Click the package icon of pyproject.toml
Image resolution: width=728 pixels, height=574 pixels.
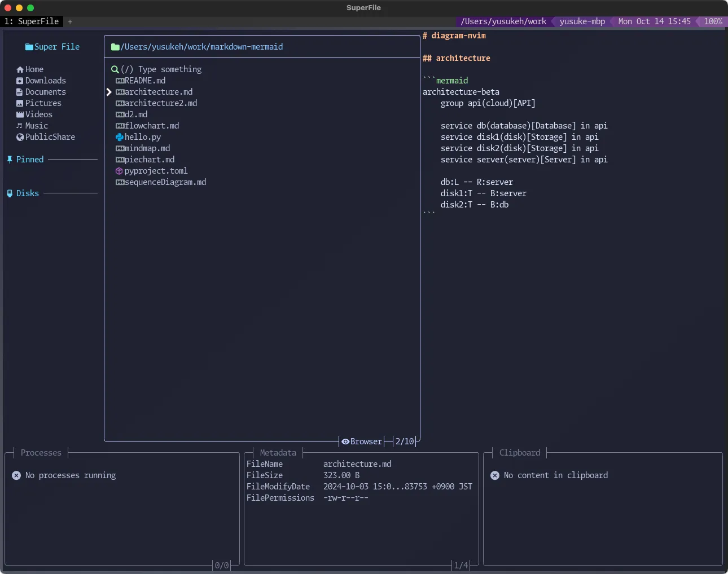click(x=119, y=171)
